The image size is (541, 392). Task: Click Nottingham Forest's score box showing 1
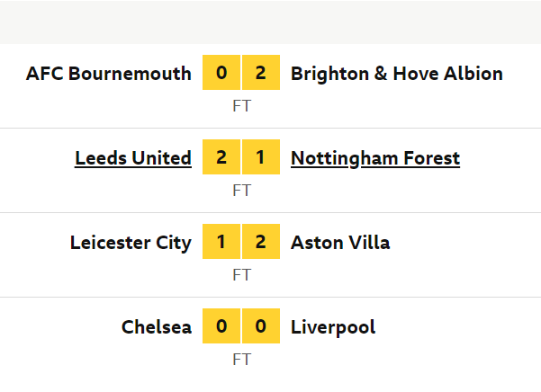[261, 156]
